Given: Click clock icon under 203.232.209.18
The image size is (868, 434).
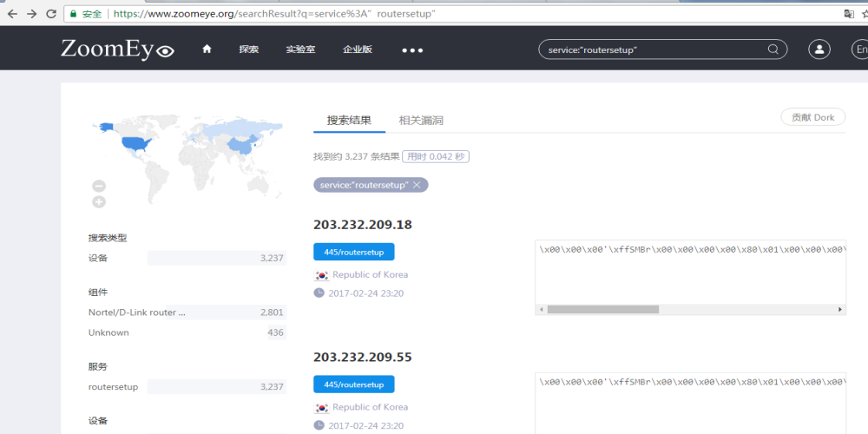Looking at the screenshot, I should [x=319, y=293].
